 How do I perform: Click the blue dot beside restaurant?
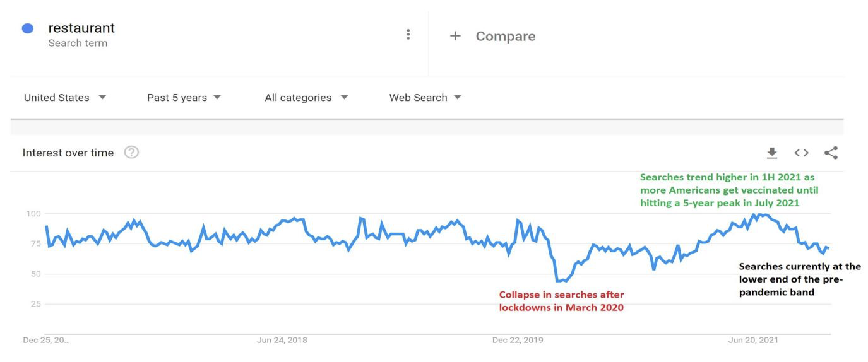27,28
